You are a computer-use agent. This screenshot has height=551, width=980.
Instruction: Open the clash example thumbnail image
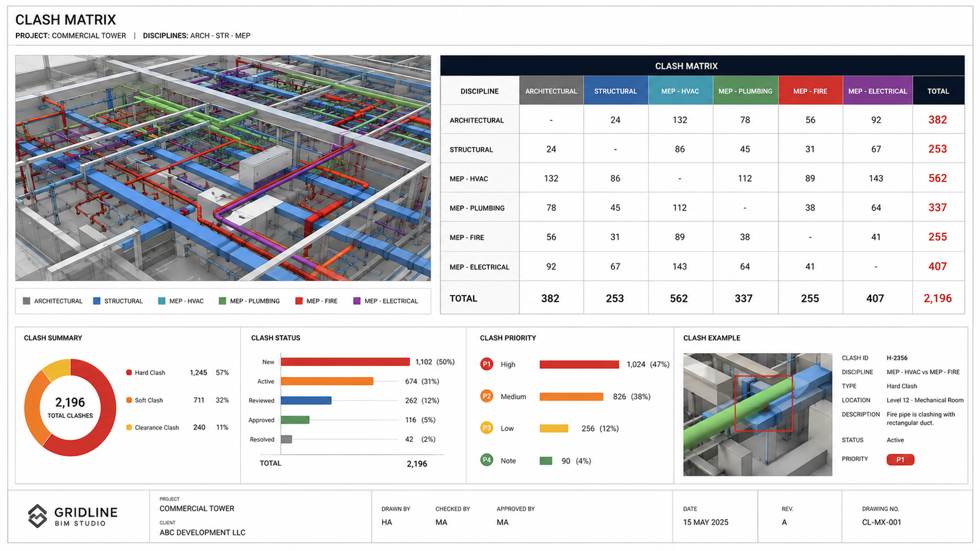[758, 414]
